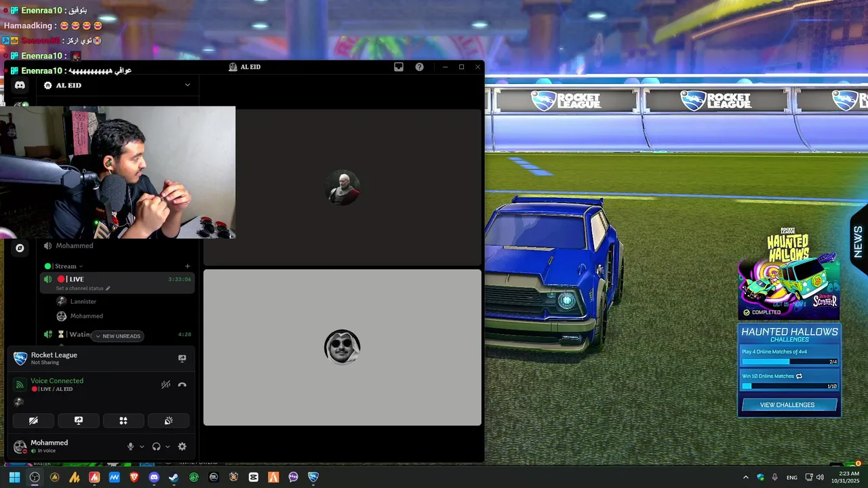Screen dimensions: 868x488
Task: Expand the AL EID server header dropdown
Action: pyautogui.click(x=187, y=85)
